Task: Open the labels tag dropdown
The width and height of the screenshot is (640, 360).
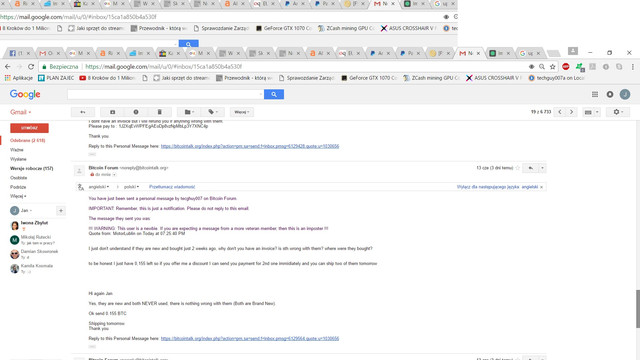Action: point(213,112)
